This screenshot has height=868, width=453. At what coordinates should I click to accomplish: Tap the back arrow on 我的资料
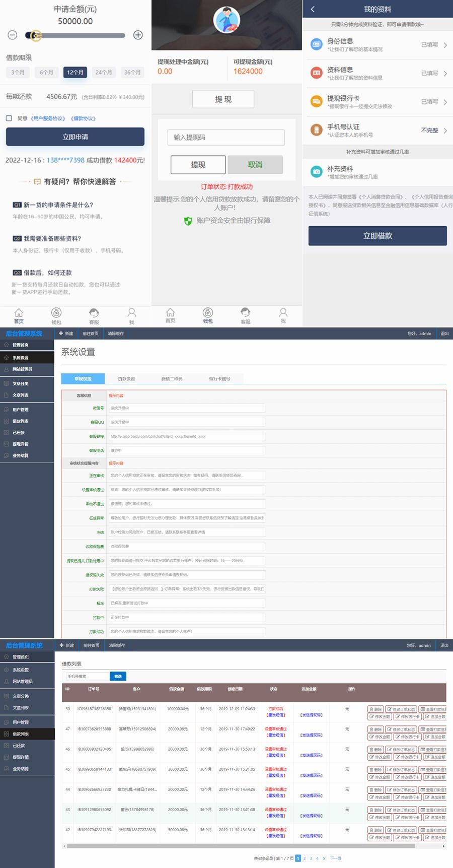[x=313, y=9]
